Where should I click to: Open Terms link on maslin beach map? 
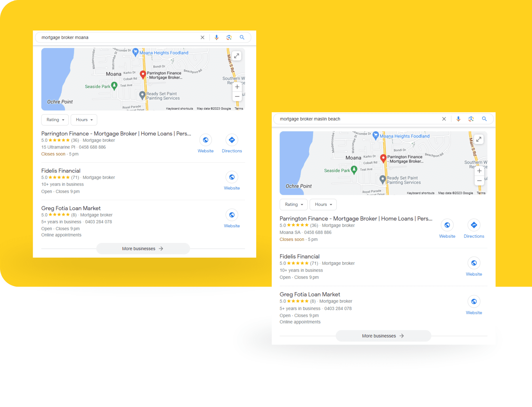[481, 193]
